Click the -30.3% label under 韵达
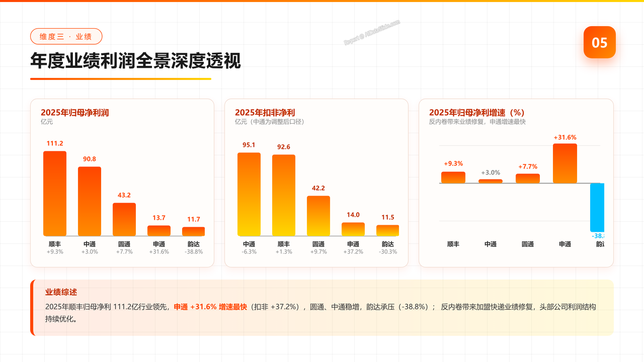Viewport: 644px width, 362px height. [388, 252]
